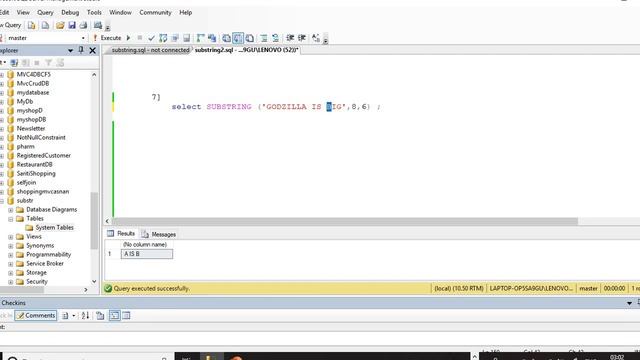
Task: Expand the Service Broker node
Action: 11,264
